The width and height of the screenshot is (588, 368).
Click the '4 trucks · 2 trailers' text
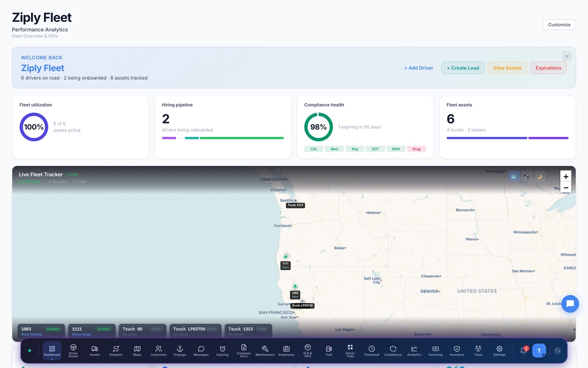(x=466, y=130)
